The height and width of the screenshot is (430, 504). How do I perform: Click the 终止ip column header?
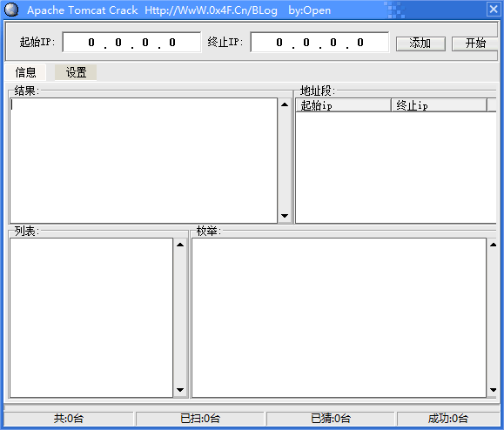(x=439, y=105)
